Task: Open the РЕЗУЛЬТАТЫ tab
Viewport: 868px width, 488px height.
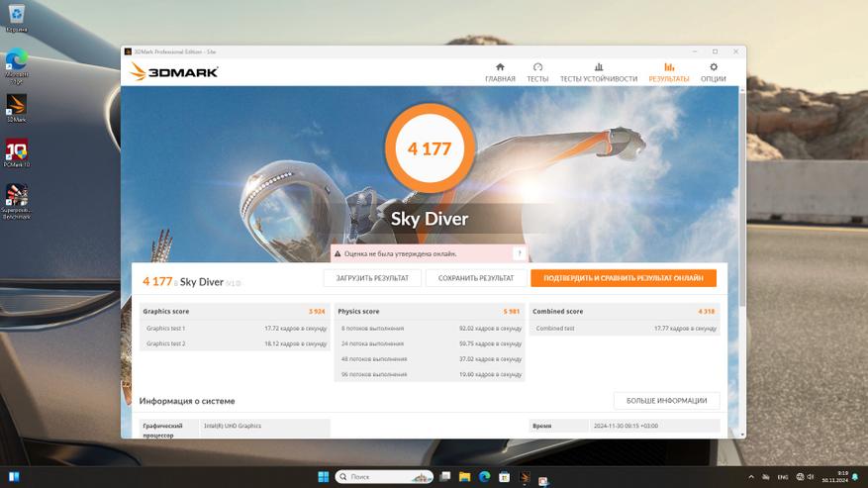Action: 669,72
